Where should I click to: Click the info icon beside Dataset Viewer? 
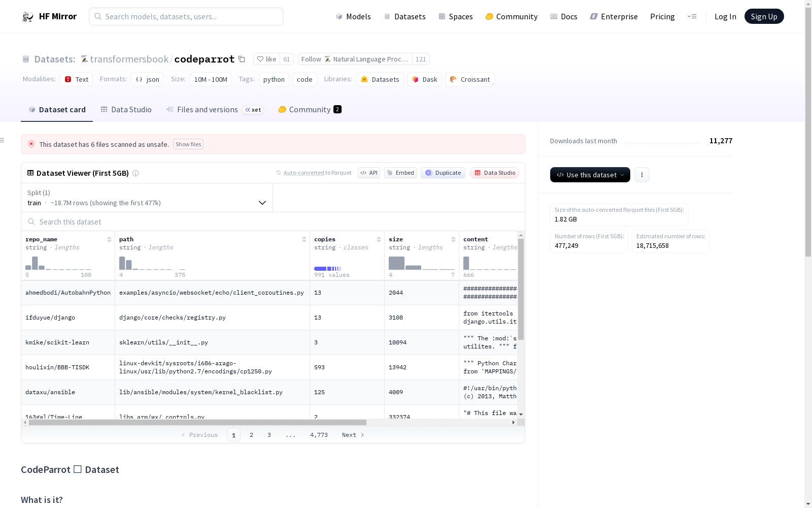click(136, 173)
